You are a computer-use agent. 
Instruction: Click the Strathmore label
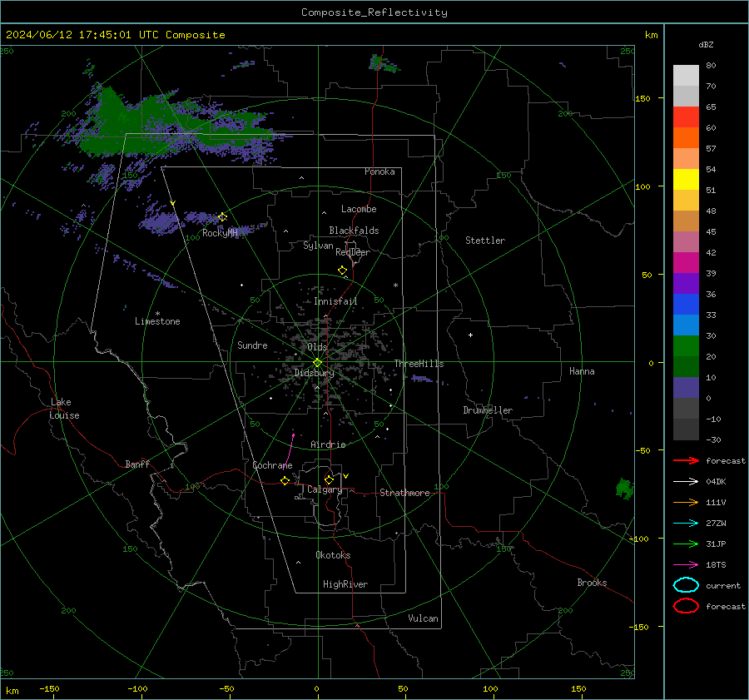pyautogui.click(x=404, y=493)
